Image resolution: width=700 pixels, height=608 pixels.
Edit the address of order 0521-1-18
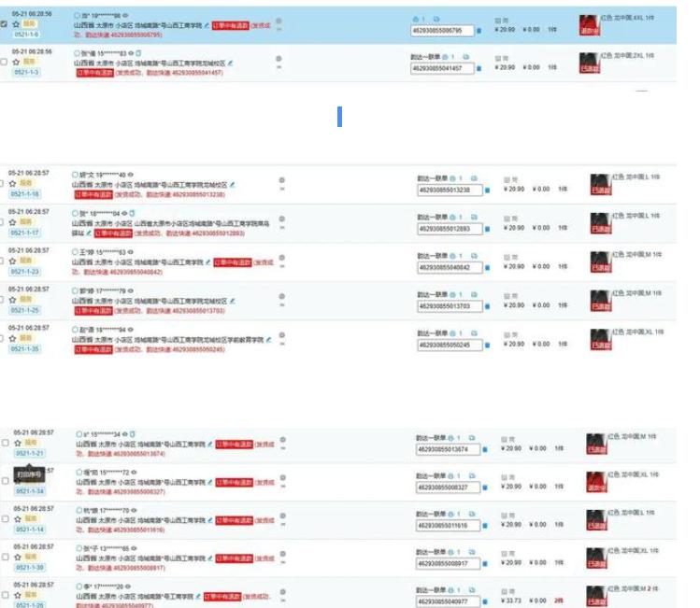[232, 185]
